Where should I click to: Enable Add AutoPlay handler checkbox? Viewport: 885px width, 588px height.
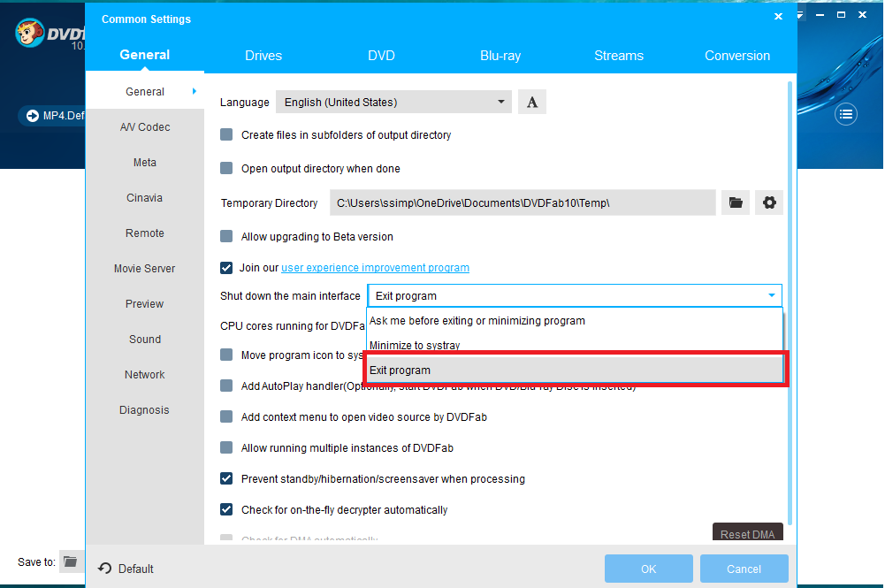point(226,386)
